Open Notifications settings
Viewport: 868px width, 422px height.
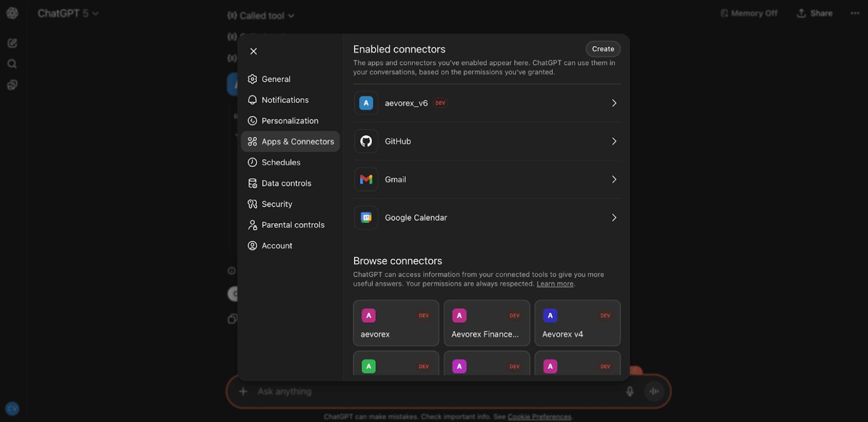coord(290,100)
